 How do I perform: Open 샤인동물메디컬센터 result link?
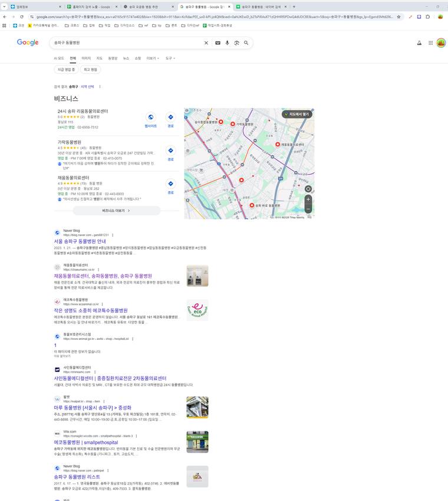pos(110,378)
